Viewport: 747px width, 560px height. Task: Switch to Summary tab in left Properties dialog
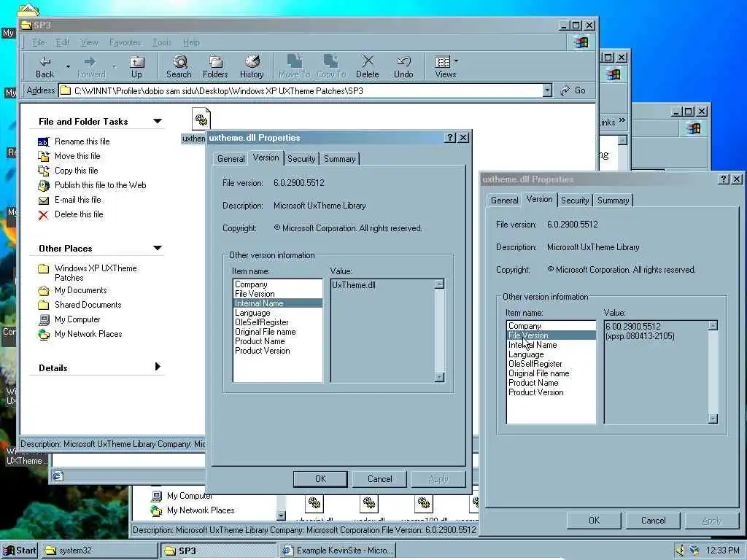(x=340, y=158)
